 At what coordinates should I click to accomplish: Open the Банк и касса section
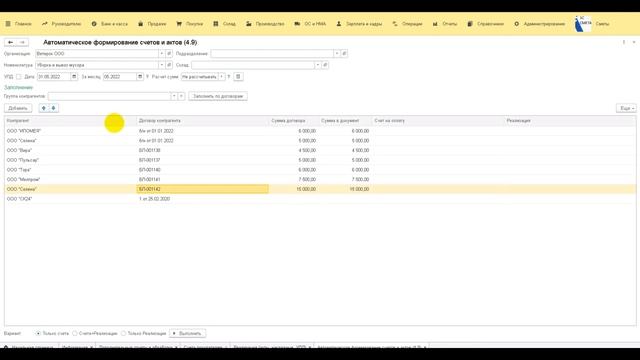tap(109, 24)
